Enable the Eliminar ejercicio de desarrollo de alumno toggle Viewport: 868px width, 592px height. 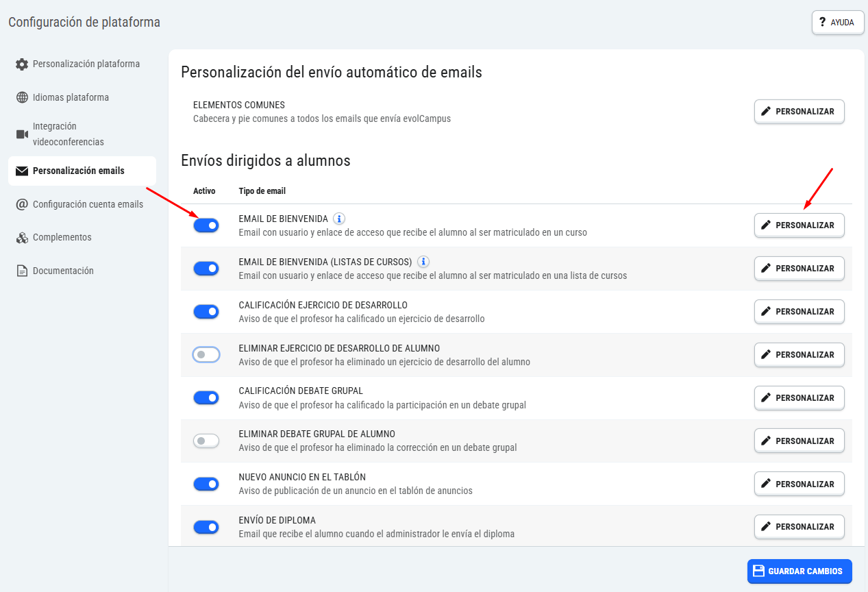pos(206,355)
